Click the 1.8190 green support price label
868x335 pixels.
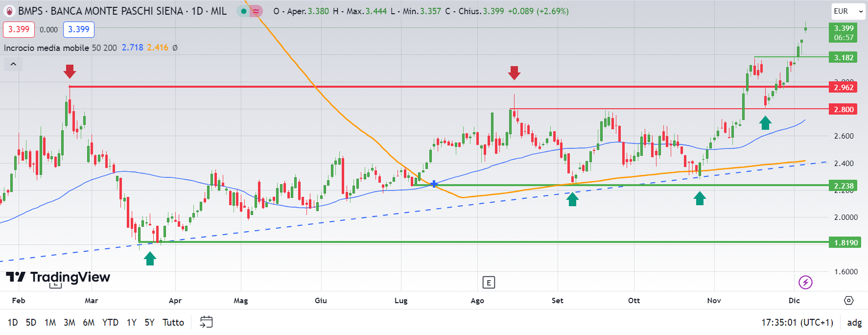[845, 242]
